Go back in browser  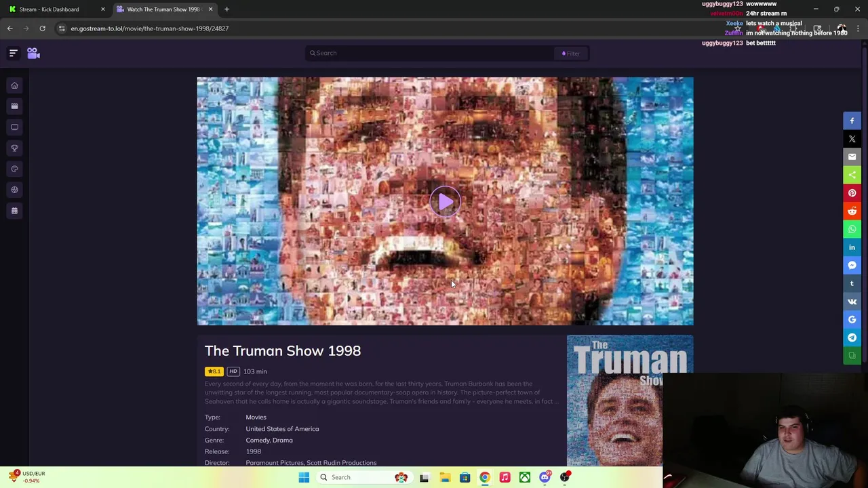9,28
